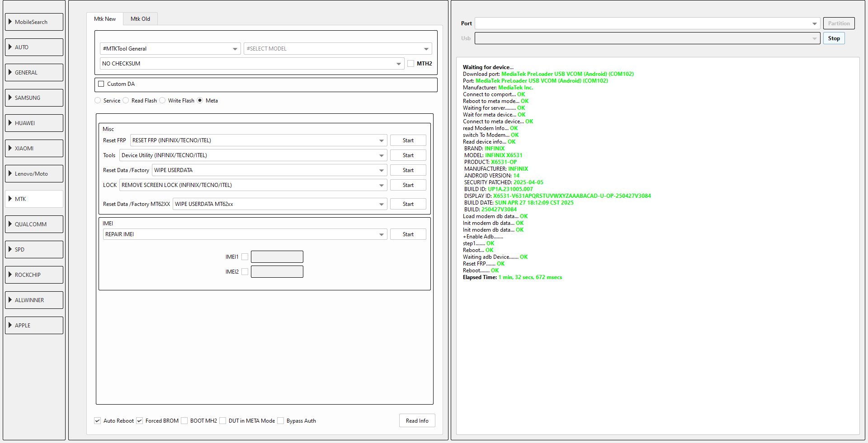Click the 'Manufacturer: MediaTek Inc.' log line
This screenshot has width=868, height=443.
498,87
